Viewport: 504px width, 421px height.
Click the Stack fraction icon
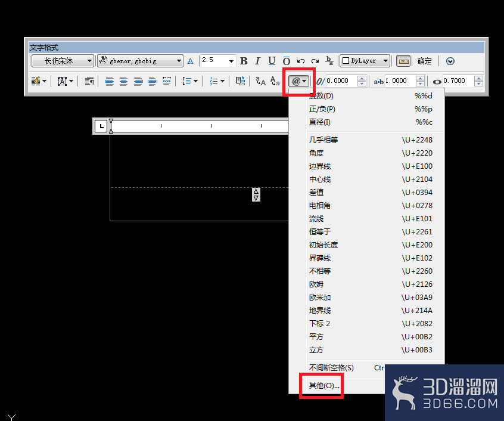pos(329,60)
